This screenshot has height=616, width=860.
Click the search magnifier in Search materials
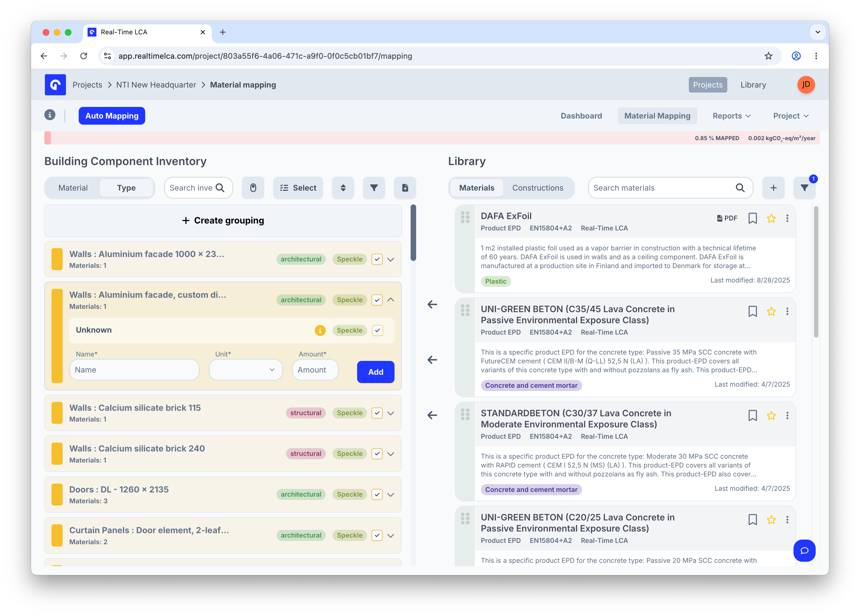[740, 188]
